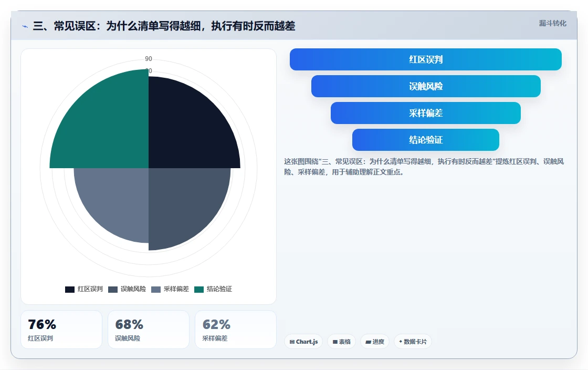Click the 采样偏差 funnel bar
Image resolution: width=588 pixels, height=370 pixels.
pyautogui.click(x=426, y=113)
